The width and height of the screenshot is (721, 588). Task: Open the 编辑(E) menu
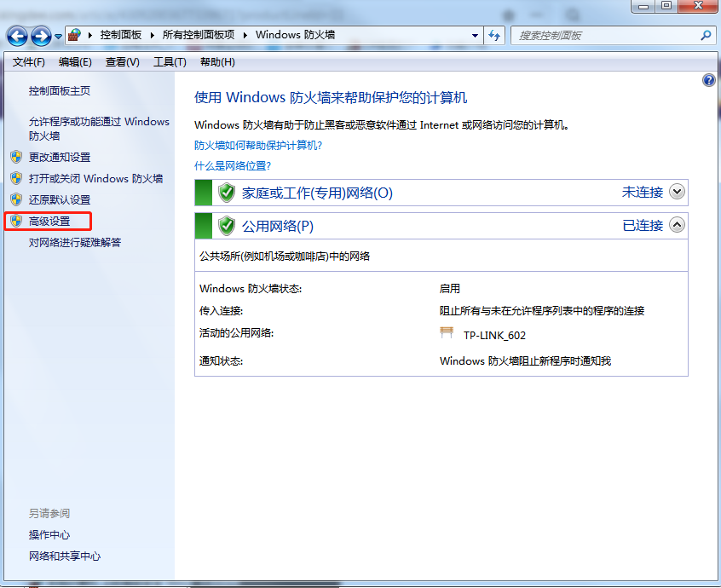pyautogui.click(x=75, y=62)
